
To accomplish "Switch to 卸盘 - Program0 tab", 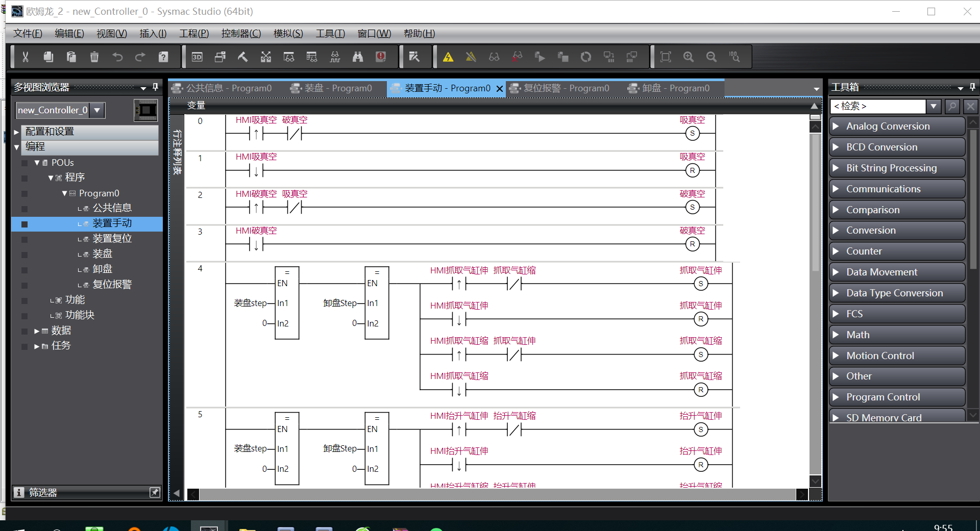I will pyautogui.click(x=669, y=88).
